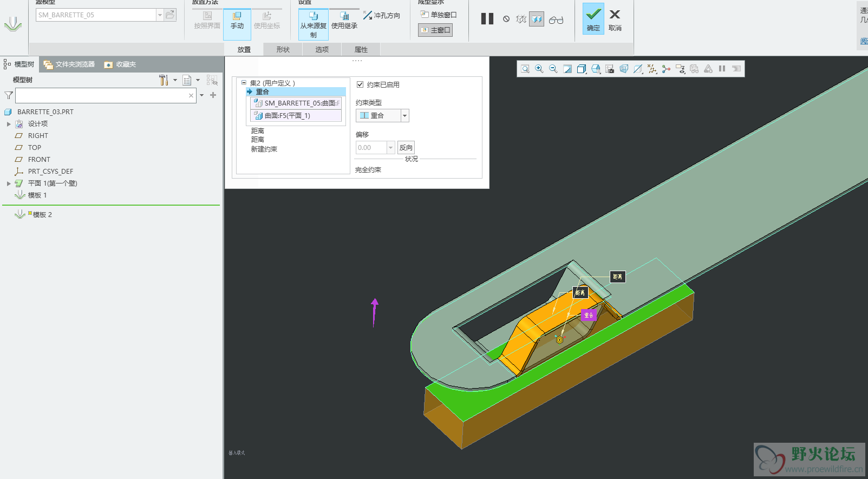Select PRT_CSYS_DEF in the model tree
The height and width of the screenshot is (479, 868).
(50, 172)
